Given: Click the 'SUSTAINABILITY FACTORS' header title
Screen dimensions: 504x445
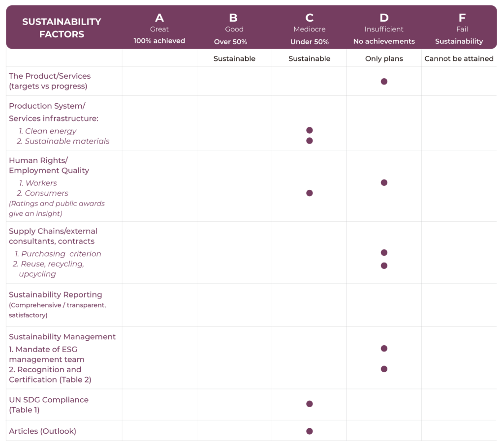Looking at the screenshot, I should coord(62,28).
